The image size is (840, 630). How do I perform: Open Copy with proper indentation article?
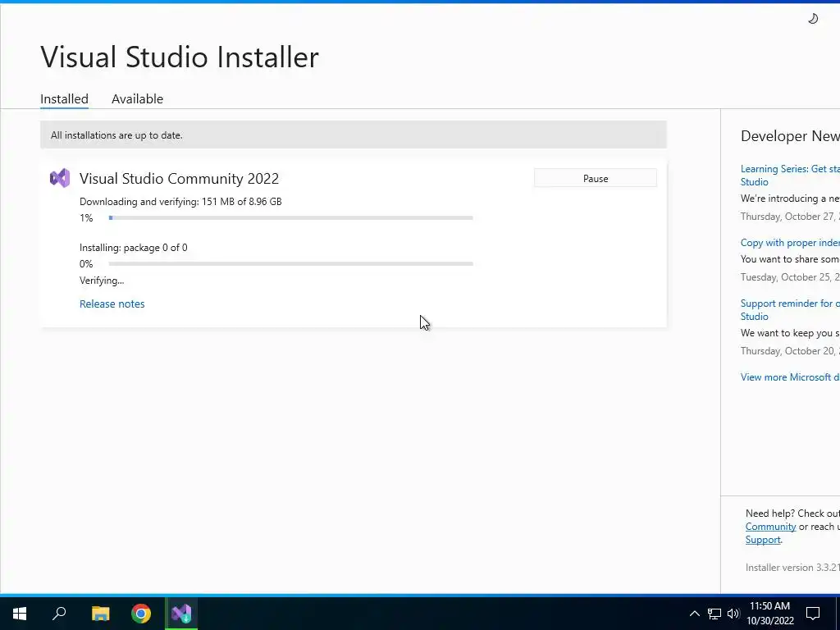(x=790, y=243)
